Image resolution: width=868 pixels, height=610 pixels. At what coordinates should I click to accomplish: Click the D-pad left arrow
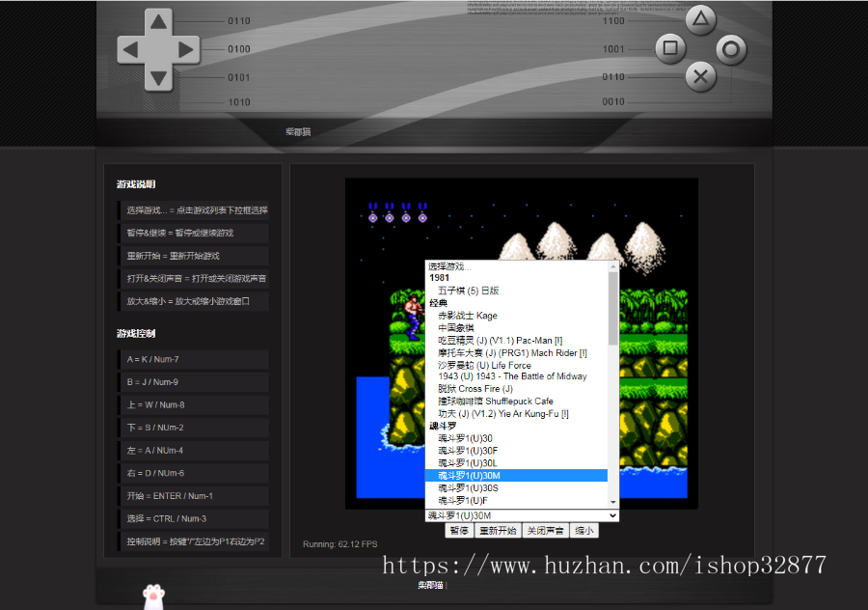point(130,50)
